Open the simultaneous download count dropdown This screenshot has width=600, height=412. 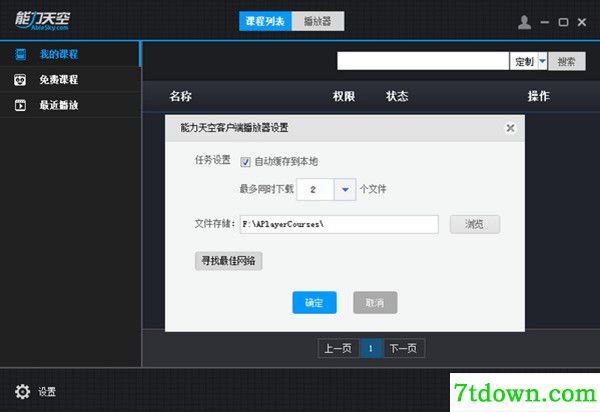click(x=345, y=189)
